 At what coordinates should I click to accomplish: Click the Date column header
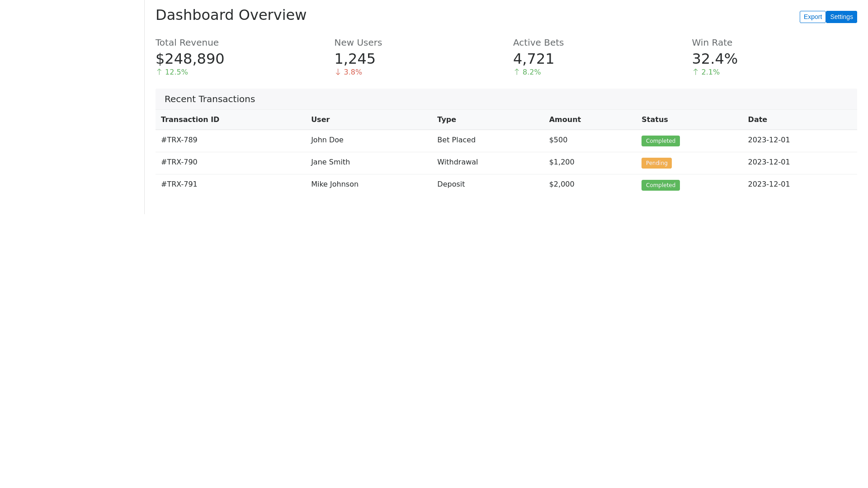tap(757, 120)
